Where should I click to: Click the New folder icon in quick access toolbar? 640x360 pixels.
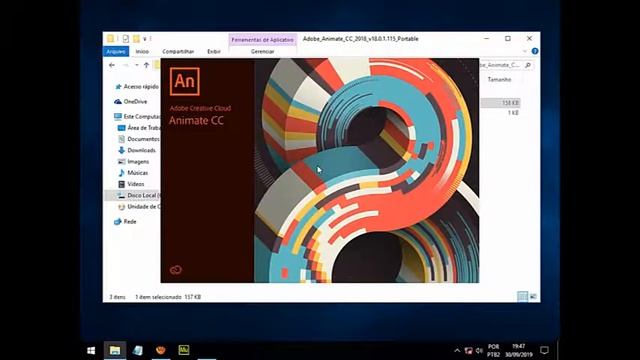coord(136,39)
